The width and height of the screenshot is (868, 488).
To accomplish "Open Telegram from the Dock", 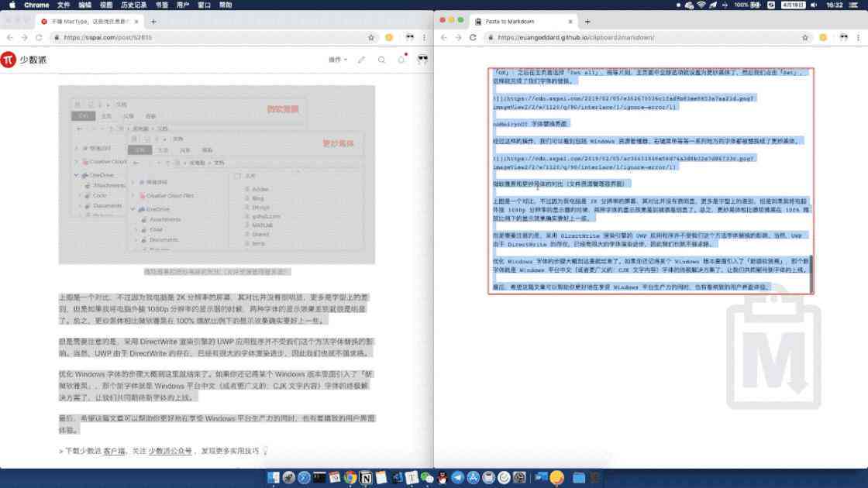I will (457, 477).
